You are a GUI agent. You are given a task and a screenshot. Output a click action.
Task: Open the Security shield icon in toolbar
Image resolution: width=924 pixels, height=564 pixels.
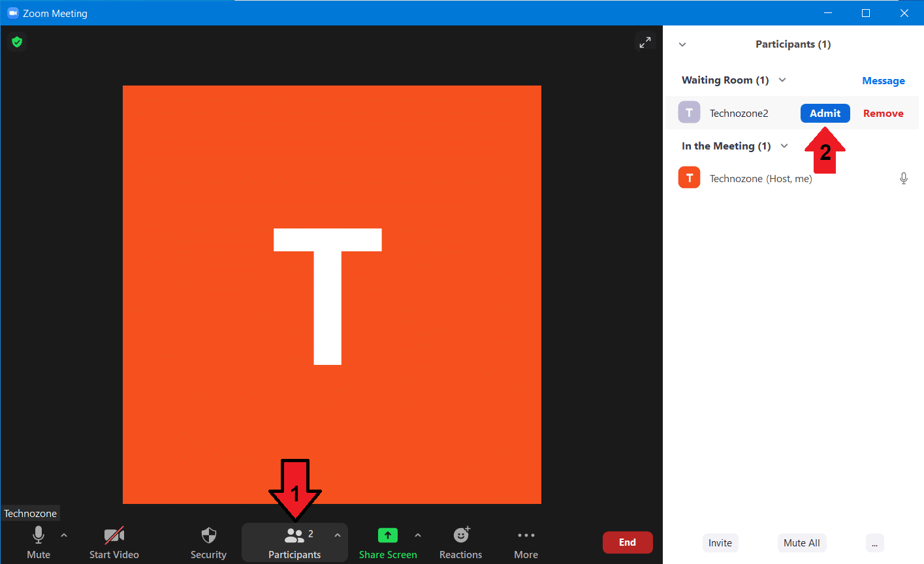coord(208,536)
